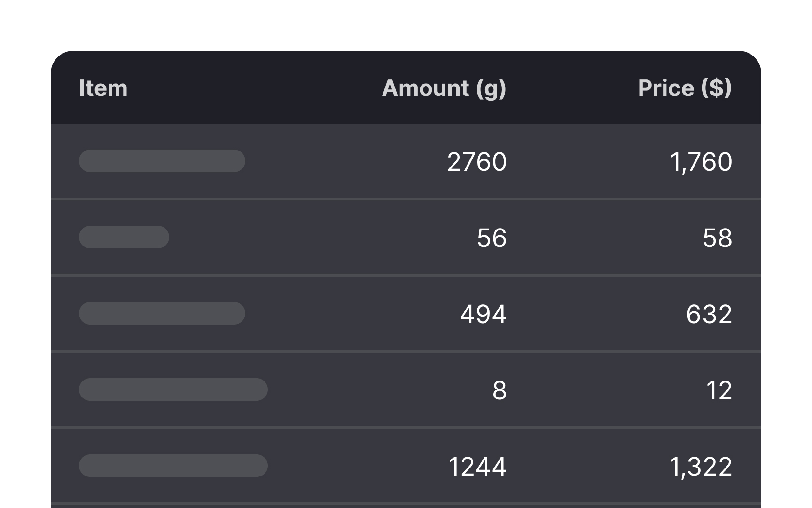This screenshot has height=508, width=812.
Task: Click the short item placeholder beside 56
Action: point(124,237)
